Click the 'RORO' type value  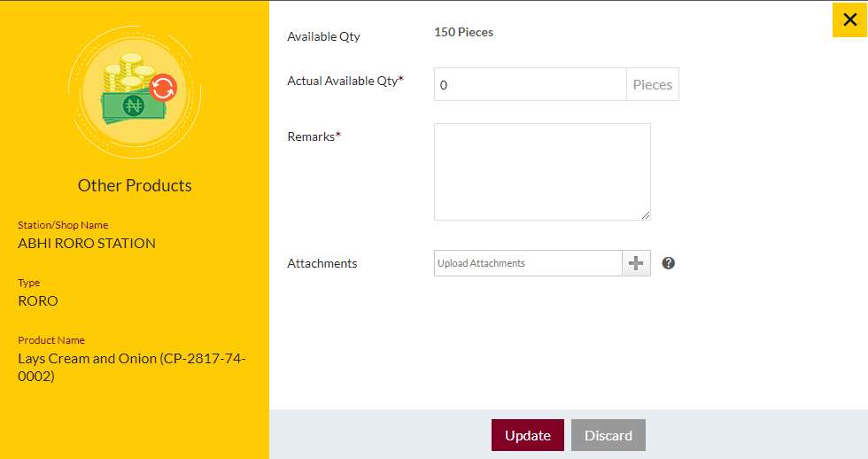point(37,300)
